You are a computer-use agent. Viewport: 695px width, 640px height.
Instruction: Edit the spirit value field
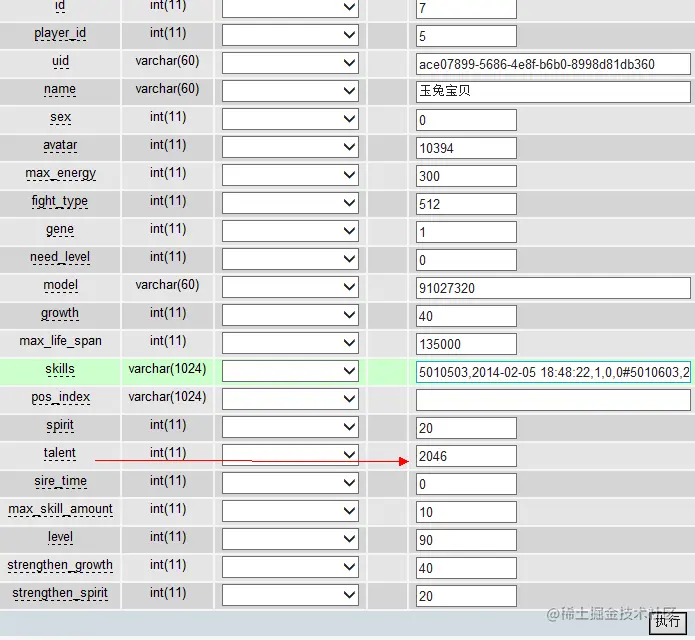466,428
